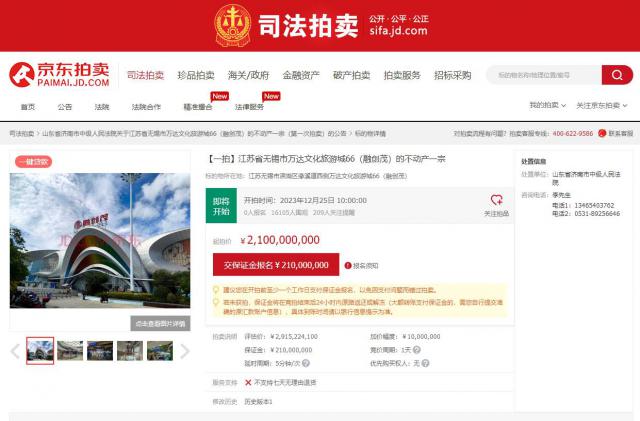Click the auction title 【一拍】江苏省无锡市万达文化旅游城

[x=326, y=159]
